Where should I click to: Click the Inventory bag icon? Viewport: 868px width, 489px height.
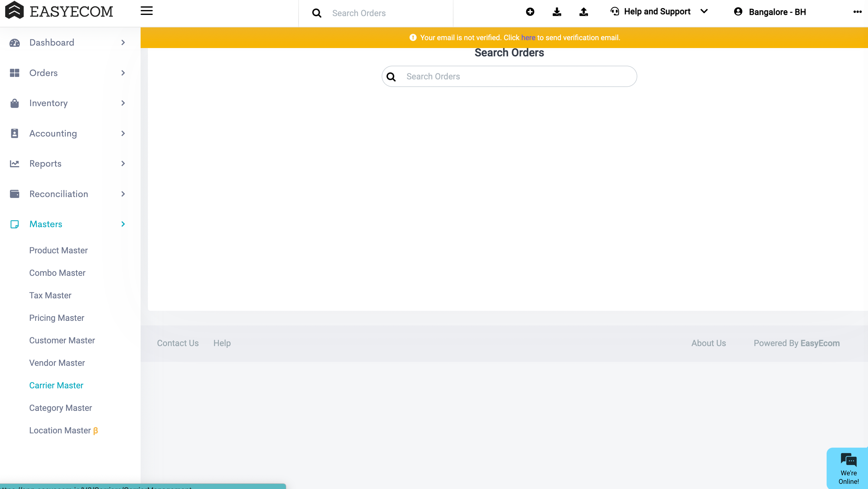[x=15, y=103]
